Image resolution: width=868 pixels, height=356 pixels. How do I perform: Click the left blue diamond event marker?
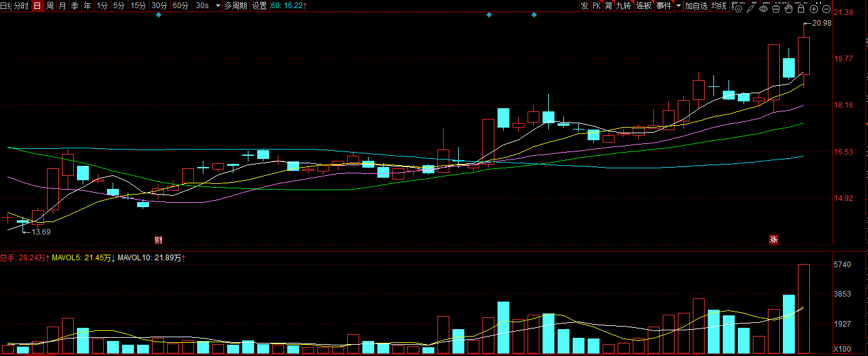(158, 14)
